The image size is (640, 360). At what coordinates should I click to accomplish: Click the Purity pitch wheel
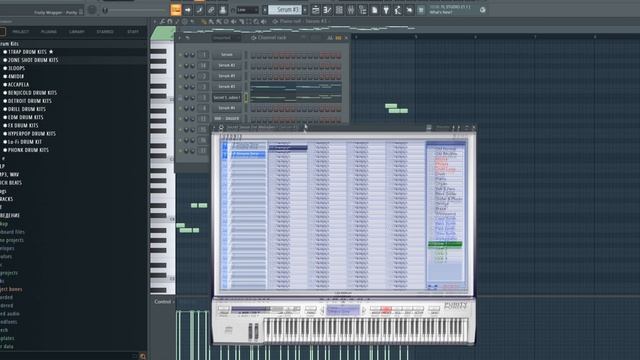click(x=250, y=331)
